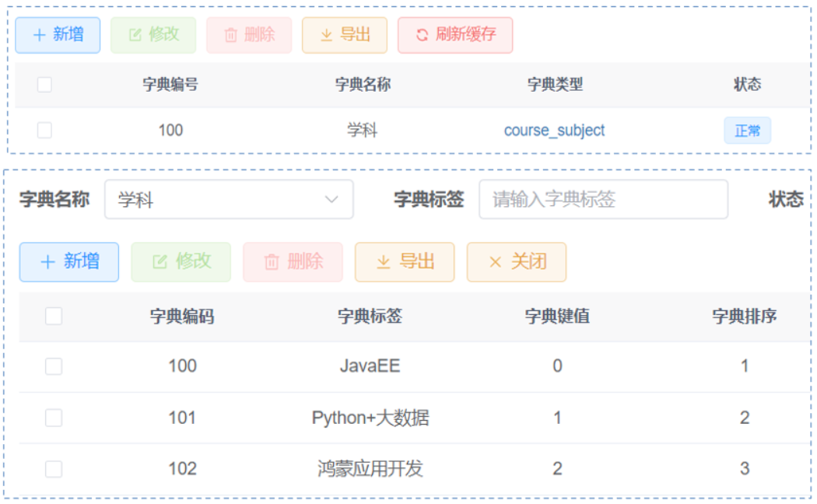817x504 pixels.
Task: Click the 学科 name cell in the top table
Action: (362, 130)
